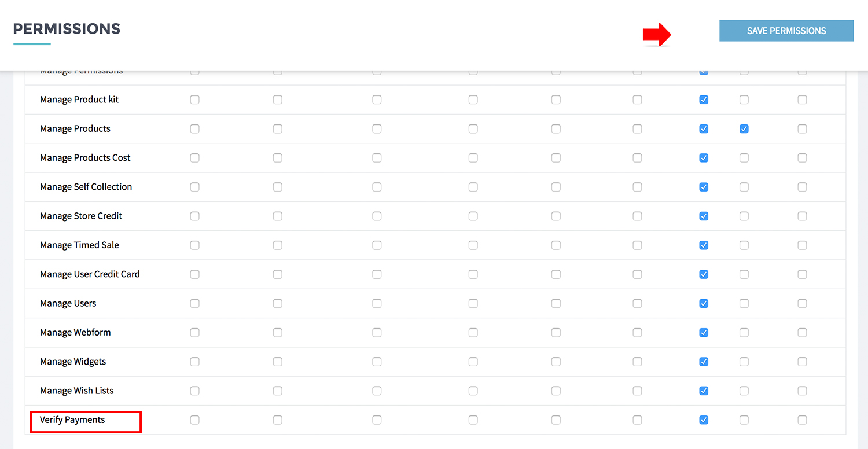Uncheck the ticked box in Manage Webform row

coord(704,333)
